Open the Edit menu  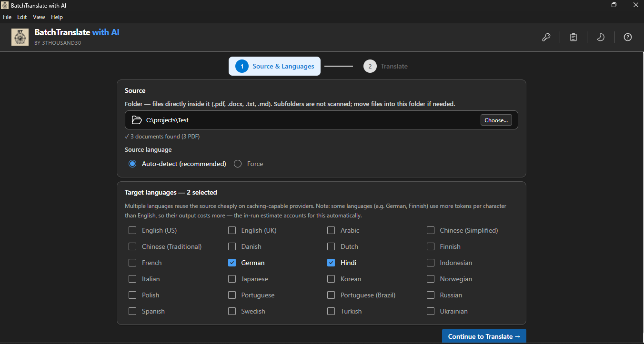tap(22, 17)
